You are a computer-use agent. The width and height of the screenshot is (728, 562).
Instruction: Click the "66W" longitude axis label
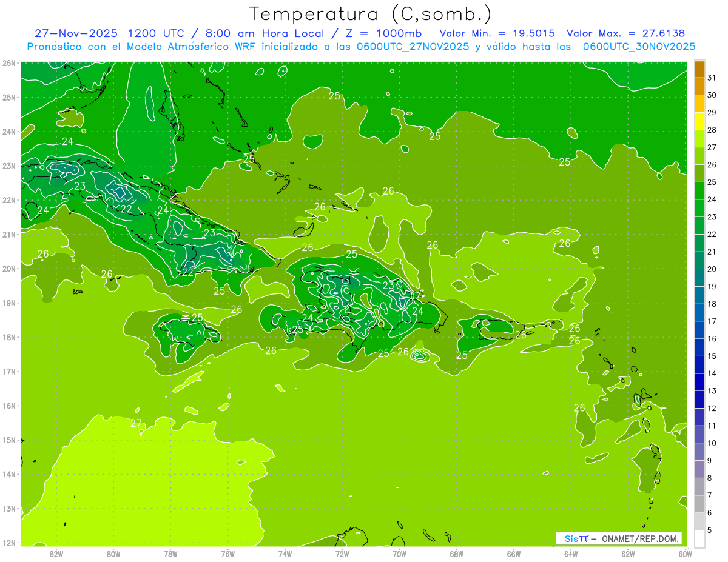pyautogui.click(x=513, y=554)
